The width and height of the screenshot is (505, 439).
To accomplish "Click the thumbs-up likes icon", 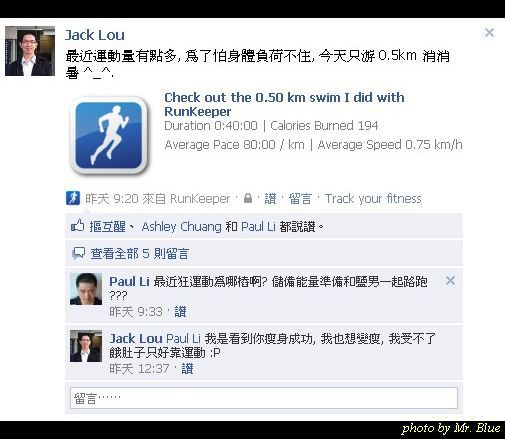I will tap(77, 226).
